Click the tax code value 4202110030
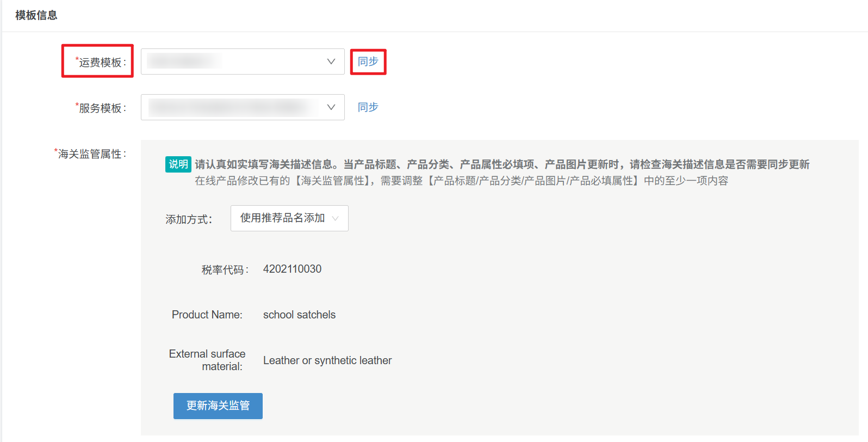868x442 pixels. point(292,269)
